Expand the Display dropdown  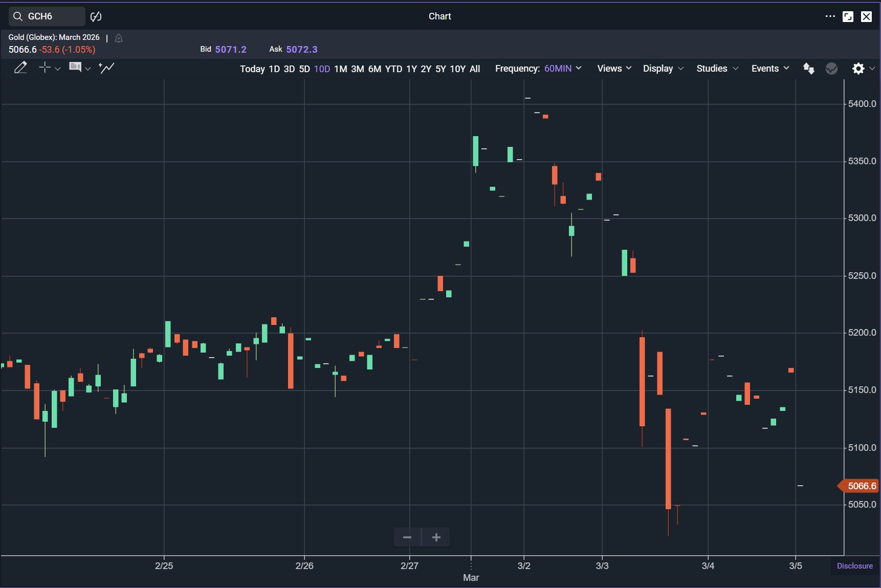tap(663, 69)
